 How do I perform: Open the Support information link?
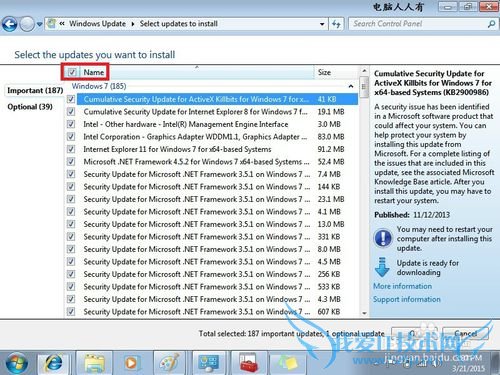point(407,299)
